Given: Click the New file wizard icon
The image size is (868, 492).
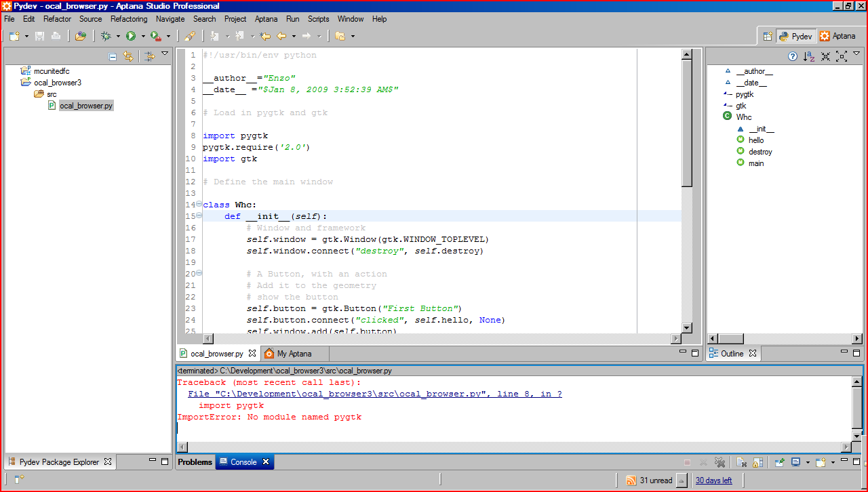Looking at the screenshot, I should click(x=14, y=36).
